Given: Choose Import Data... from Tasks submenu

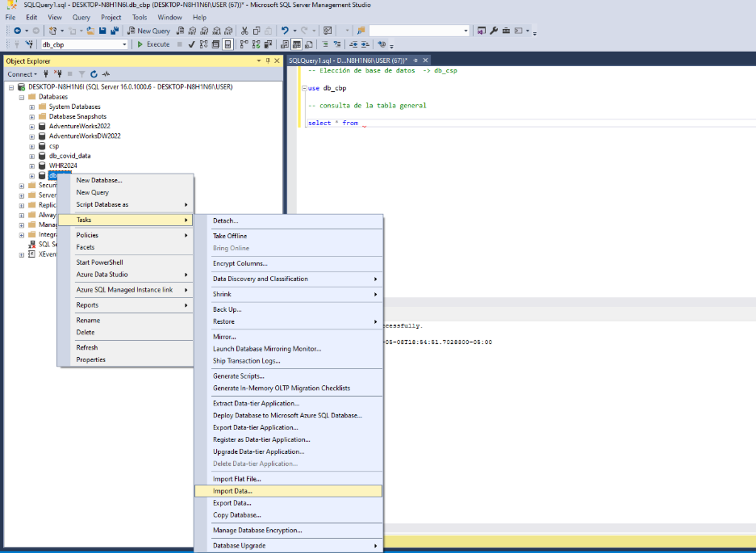Looking at the screenshot, I should (x=288, y=491).
